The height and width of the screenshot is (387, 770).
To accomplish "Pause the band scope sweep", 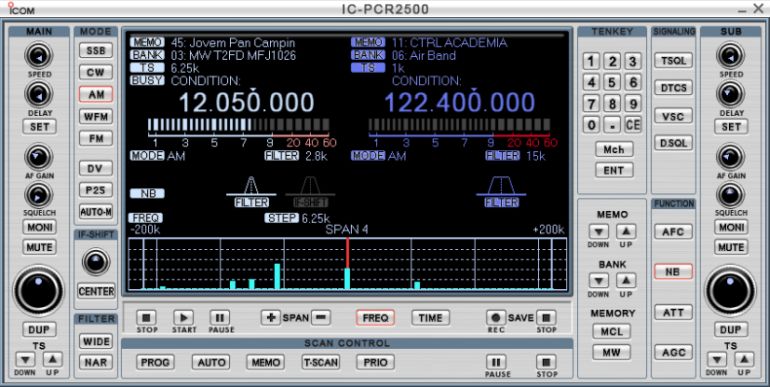I will [220, 318].
